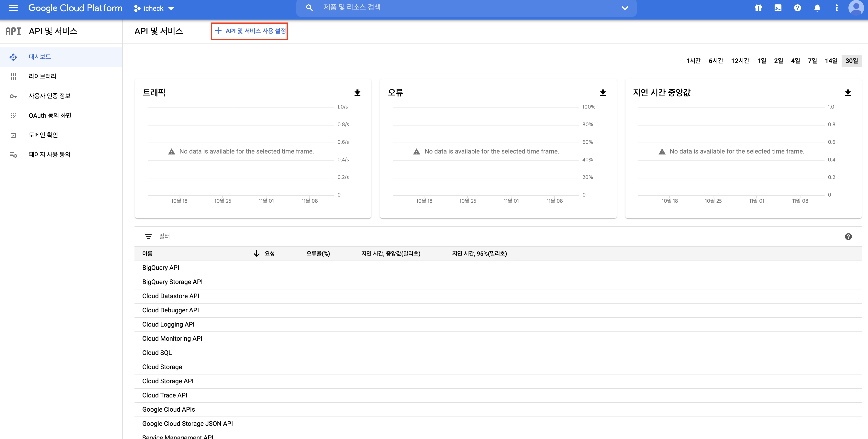
Task: Download the 트래픽 chart data
Action: (x=357, y=93)
